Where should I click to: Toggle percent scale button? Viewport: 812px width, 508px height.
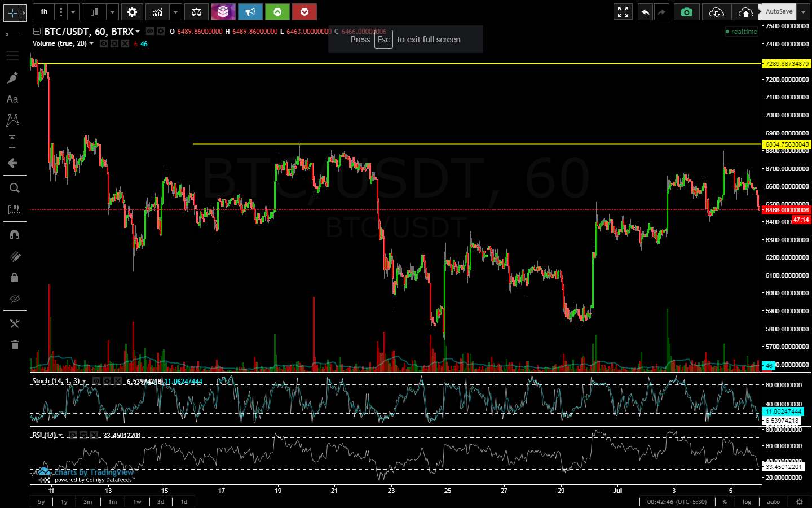click(x=725, y=502)
